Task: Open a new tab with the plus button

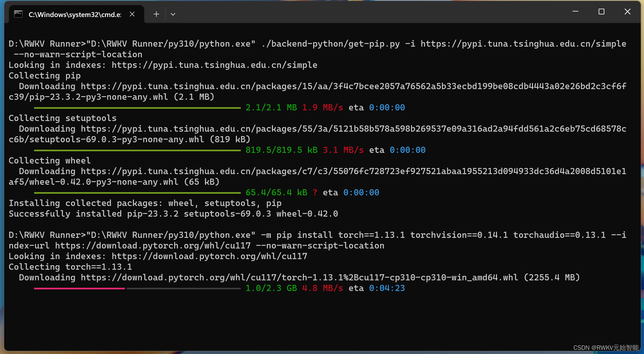Action: point(156,14)
